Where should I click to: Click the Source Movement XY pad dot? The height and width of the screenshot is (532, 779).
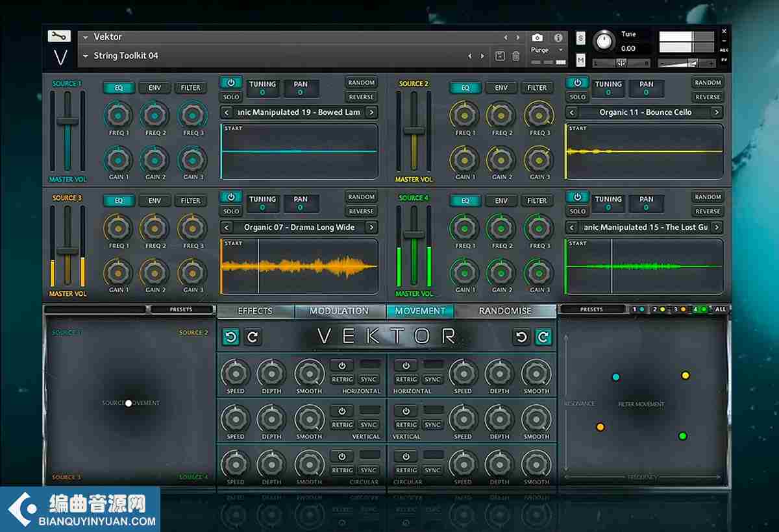pyautogui.click(x=129, y=403)
